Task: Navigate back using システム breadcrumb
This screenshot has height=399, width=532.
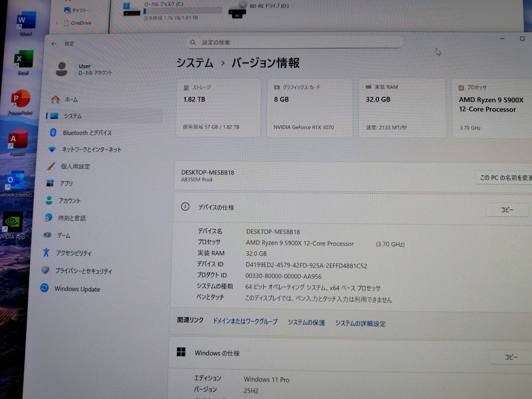Action: click(x=194, y=63)
